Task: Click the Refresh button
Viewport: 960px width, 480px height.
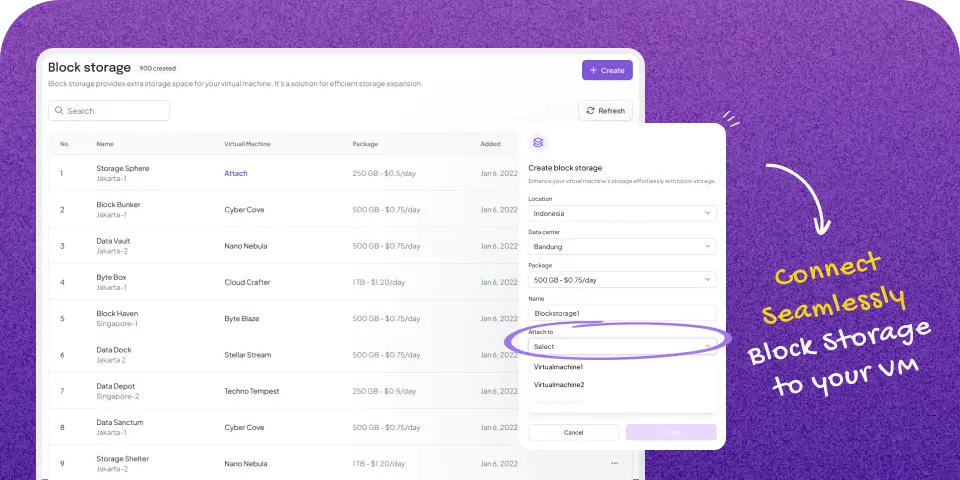Action: [x=605, y=111]
